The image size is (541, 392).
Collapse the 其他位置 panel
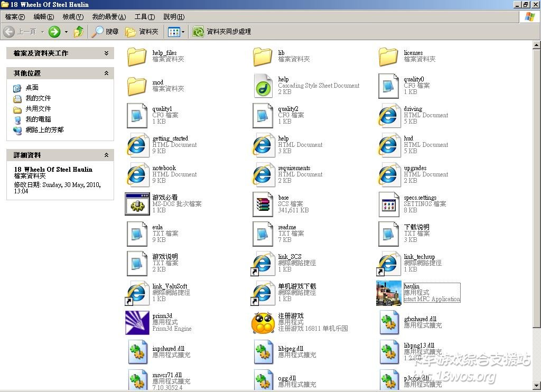[x=106, y=73]
